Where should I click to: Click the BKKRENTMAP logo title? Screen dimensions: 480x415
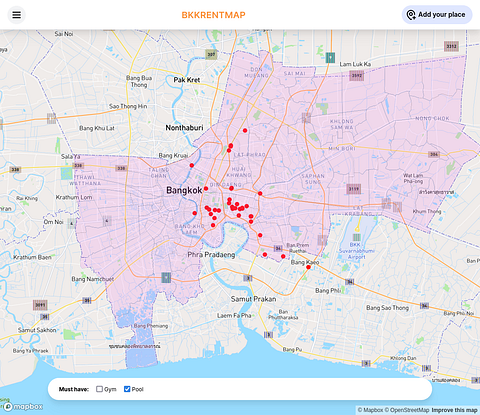click(213, 15)
